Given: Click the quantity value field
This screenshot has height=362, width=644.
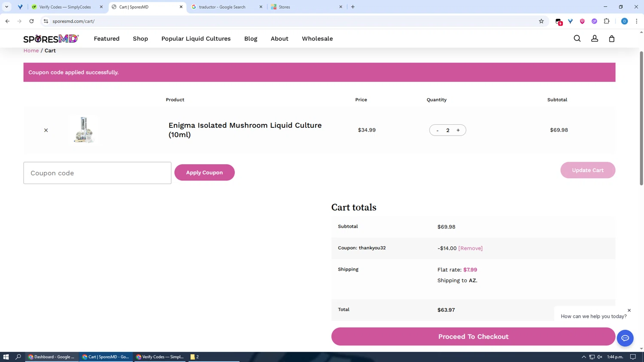Looking at the screenshot, I should (x=448, y=130).
